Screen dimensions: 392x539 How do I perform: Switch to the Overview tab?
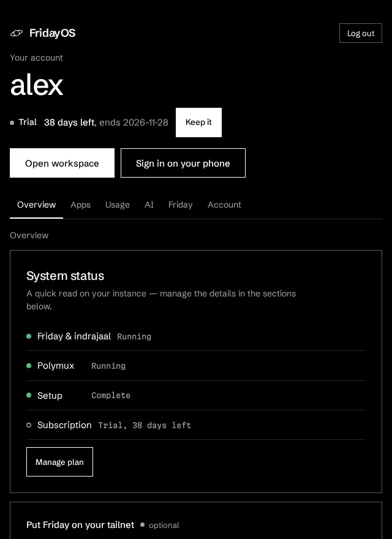pos(37,205)
